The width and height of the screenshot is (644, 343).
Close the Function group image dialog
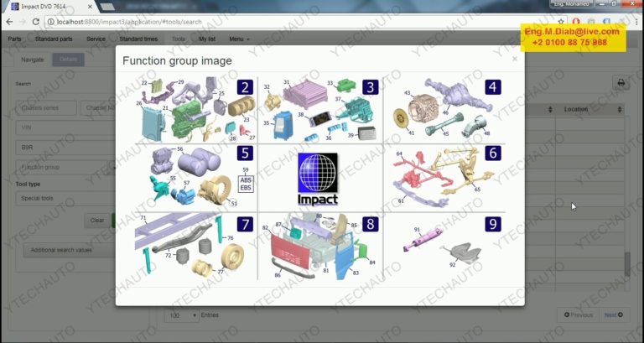(515, 59)
